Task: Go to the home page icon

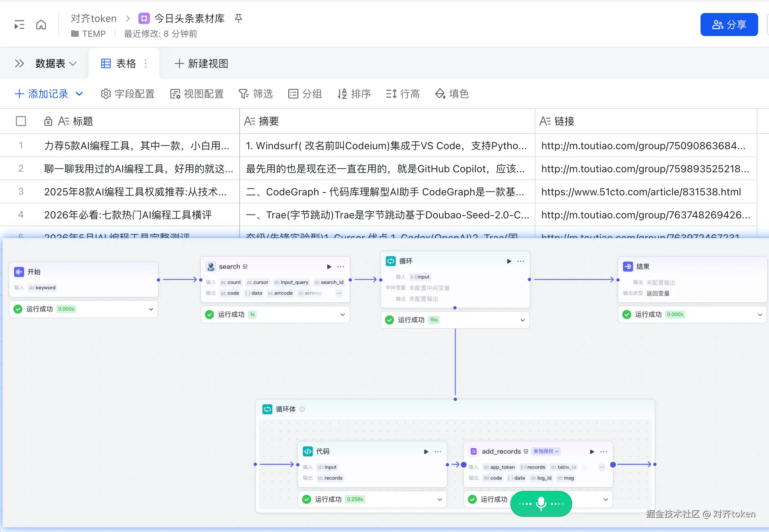Action: [41, 25]
